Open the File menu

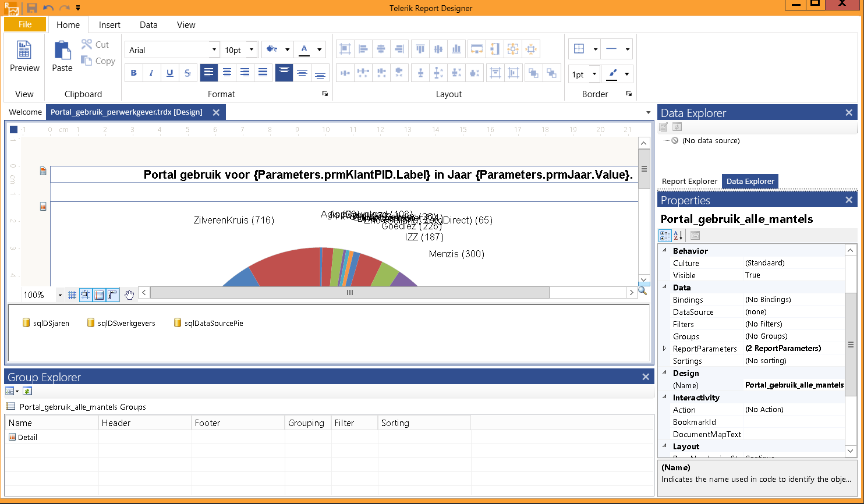(25, 24)
